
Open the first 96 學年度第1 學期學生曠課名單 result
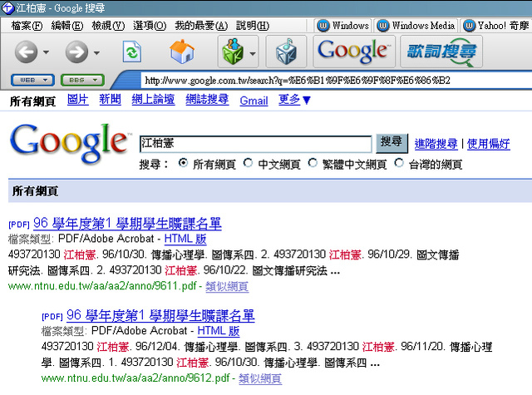point(127,224)
